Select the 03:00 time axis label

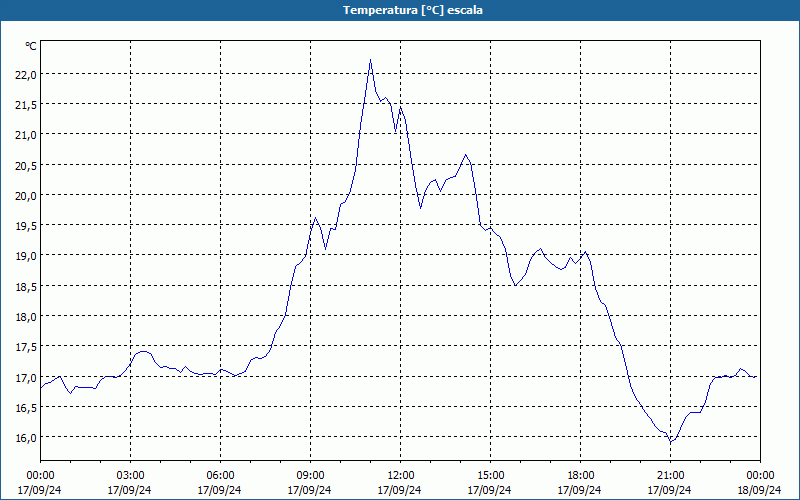pos(130,476)
